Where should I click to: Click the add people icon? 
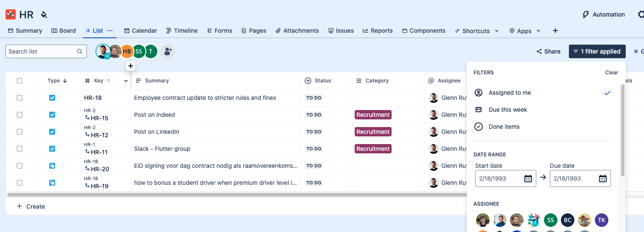click(x=168, y=51)
